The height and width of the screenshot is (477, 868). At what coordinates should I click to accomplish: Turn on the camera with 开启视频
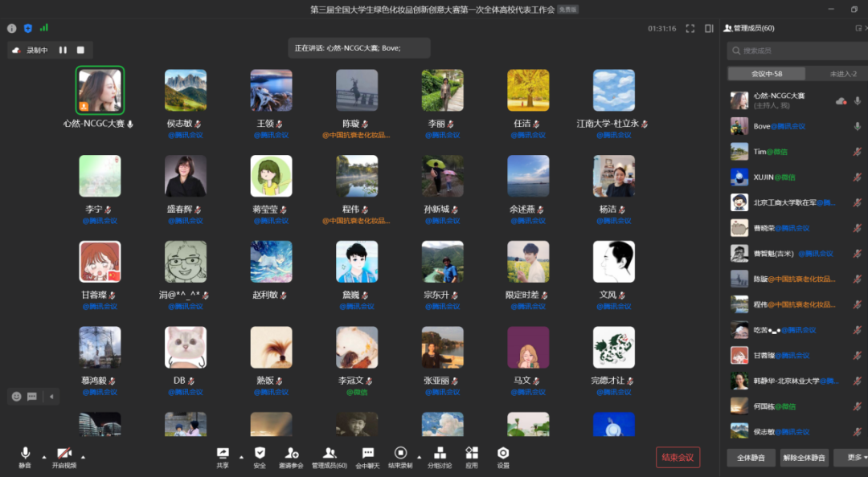[x=64, y=458]
